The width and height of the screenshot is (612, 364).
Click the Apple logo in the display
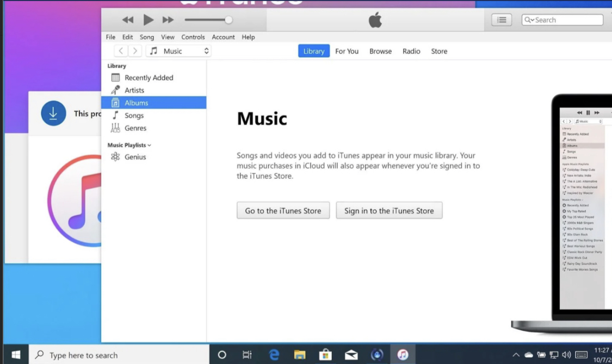(x=375, y=20)
